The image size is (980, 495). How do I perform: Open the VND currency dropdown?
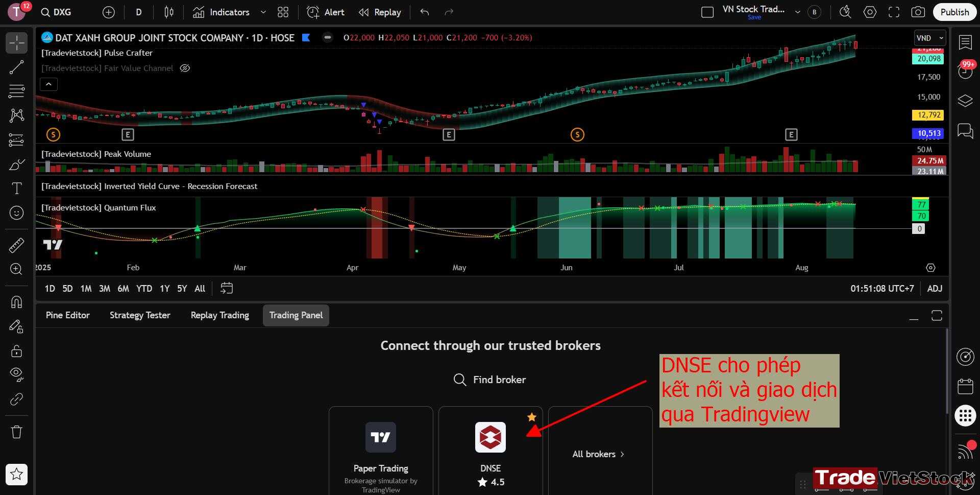pyautogui.click(x=930, y=38)
